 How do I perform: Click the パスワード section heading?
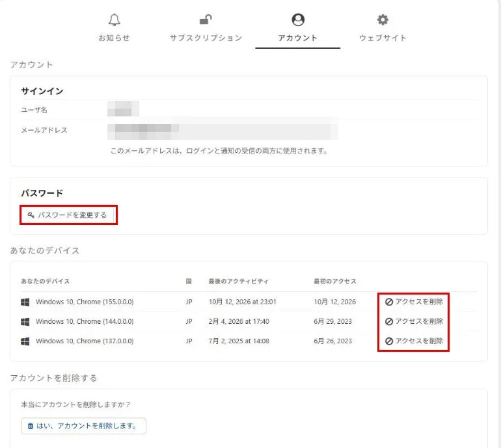(42, 193)
